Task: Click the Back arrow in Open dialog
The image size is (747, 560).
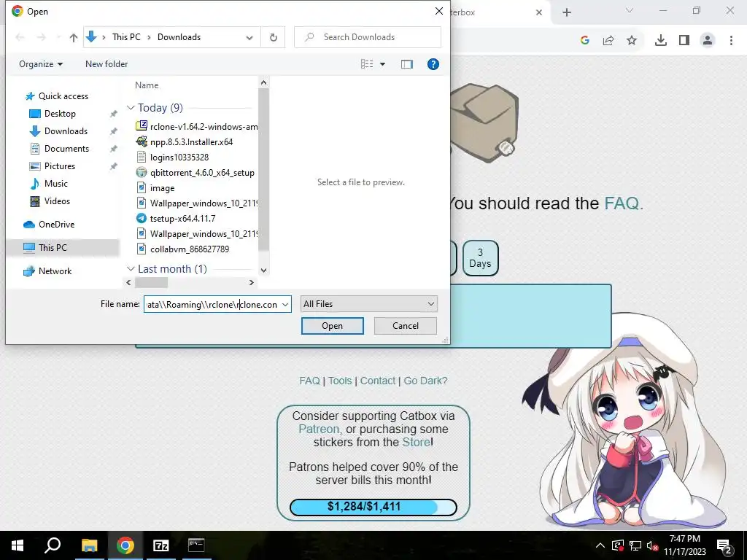Action: [20, 37]
